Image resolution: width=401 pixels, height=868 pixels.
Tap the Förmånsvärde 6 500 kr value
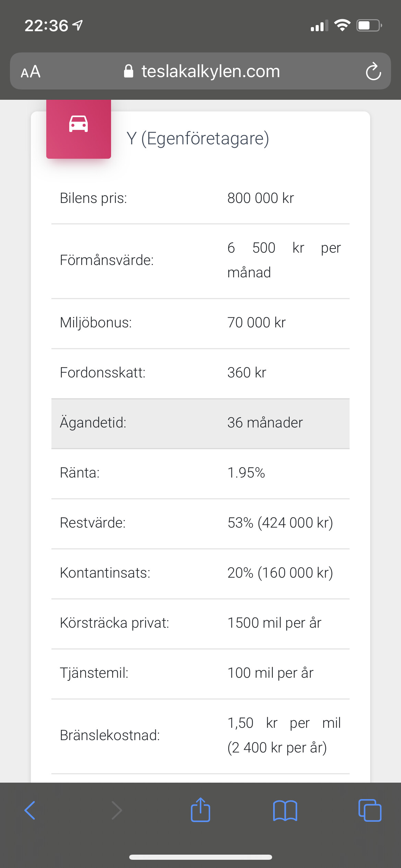click(x=284, y=260)
